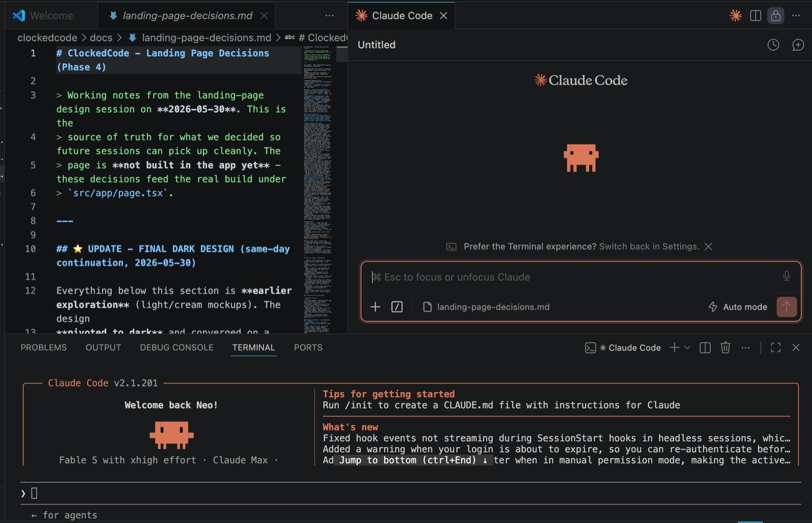The width and height of the screenshot is (812, 523).
Task: Click the terminal prompt input line
Action: pos(410,493)
